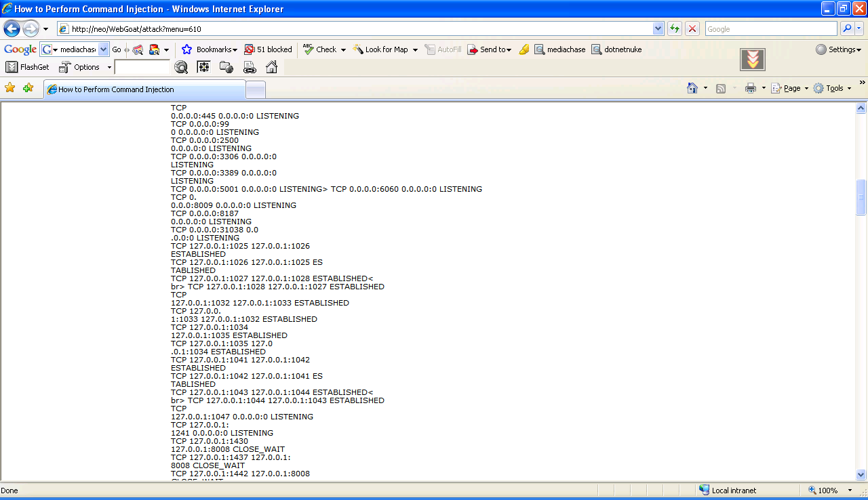
Task: Click inside the Google search box
Action: [x=770, y=29]
